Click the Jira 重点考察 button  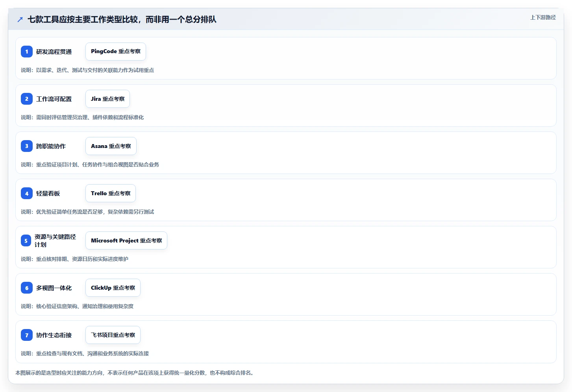(x=107, y=99)
